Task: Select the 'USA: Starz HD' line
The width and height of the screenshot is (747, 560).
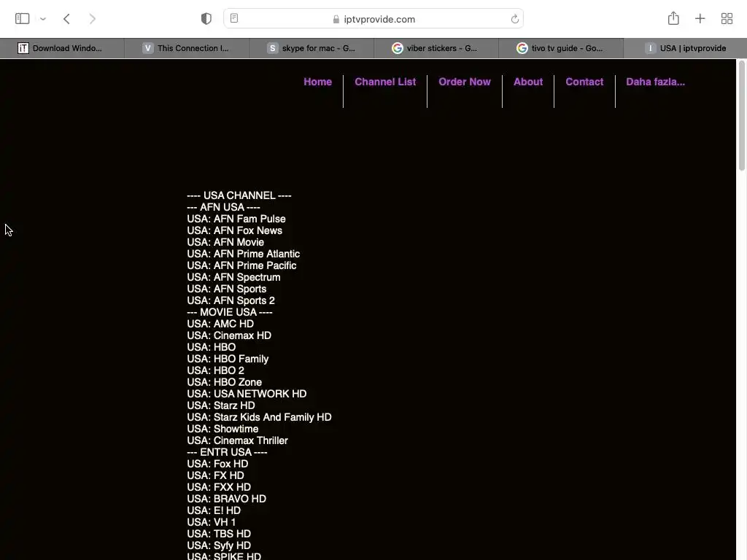Action: coord(220,405)
